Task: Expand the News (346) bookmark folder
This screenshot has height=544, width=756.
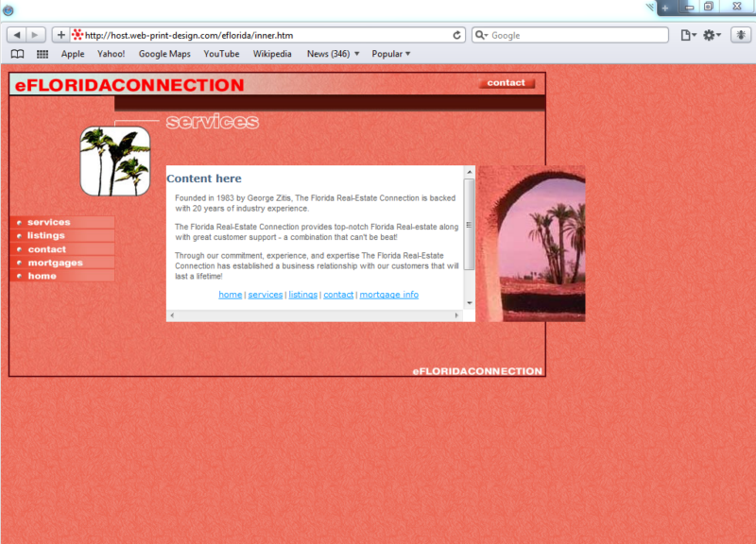Action: (x=334, y=54)
